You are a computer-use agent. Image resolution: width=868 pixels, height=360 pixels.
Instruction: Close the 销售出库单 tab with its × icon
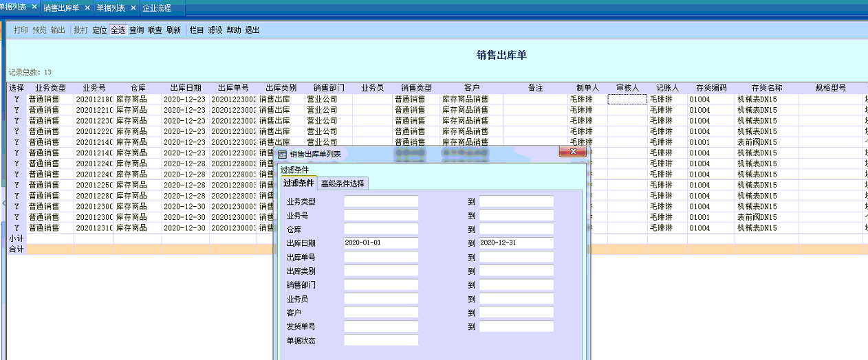87,8
